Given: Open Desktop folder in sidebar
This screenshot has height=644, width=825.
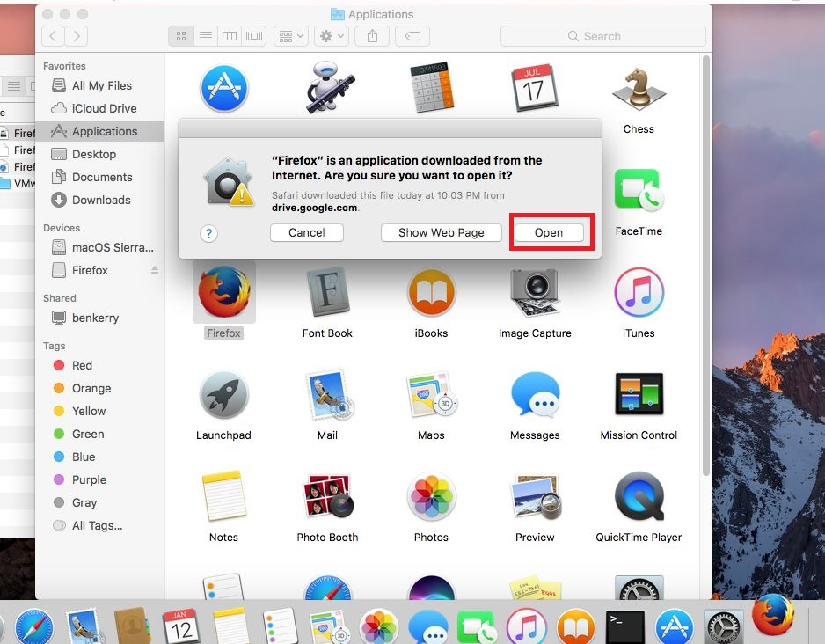Looking at the screenshot, I should coord(100,154).
